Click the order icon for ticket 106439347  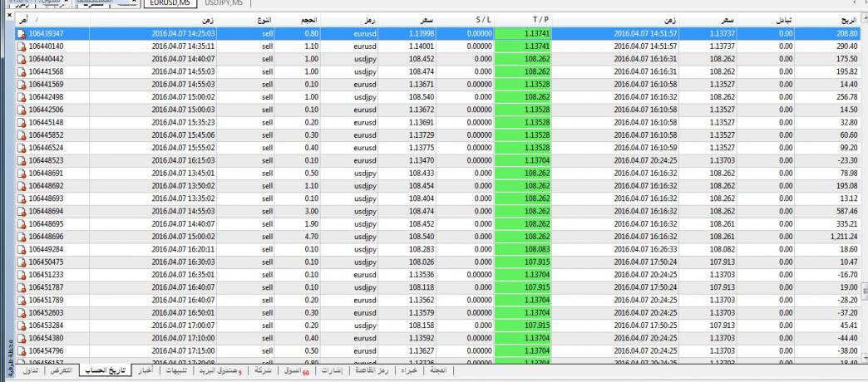click(x=22, y=34)
